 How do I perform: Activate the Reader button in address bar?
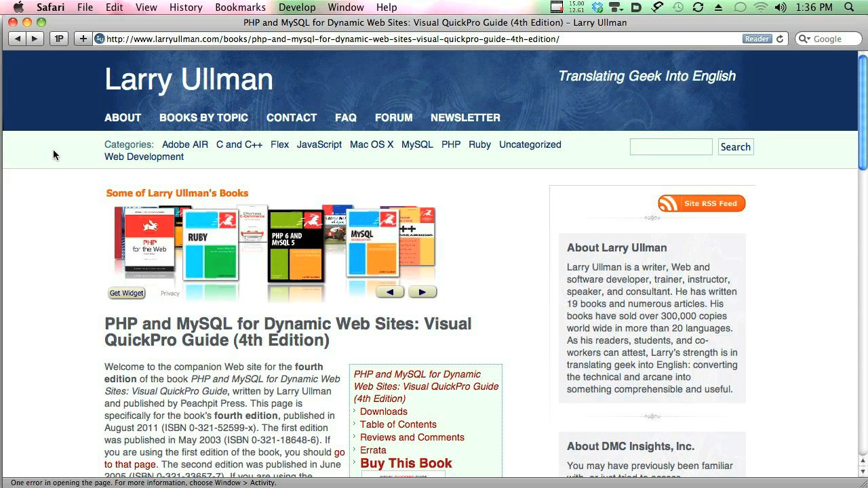pyautogui.click(x=757, y=39)
